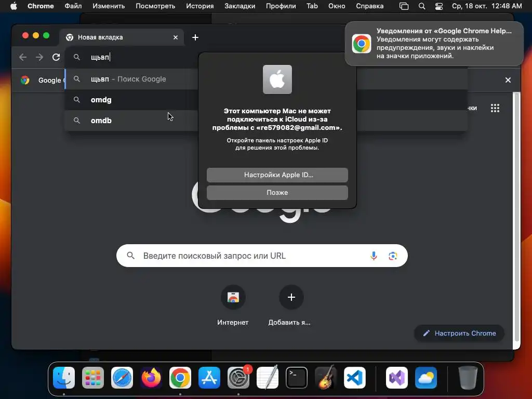532x399 pixels.
Task: Go back with the back arrow
Action: tap(23, 57)
